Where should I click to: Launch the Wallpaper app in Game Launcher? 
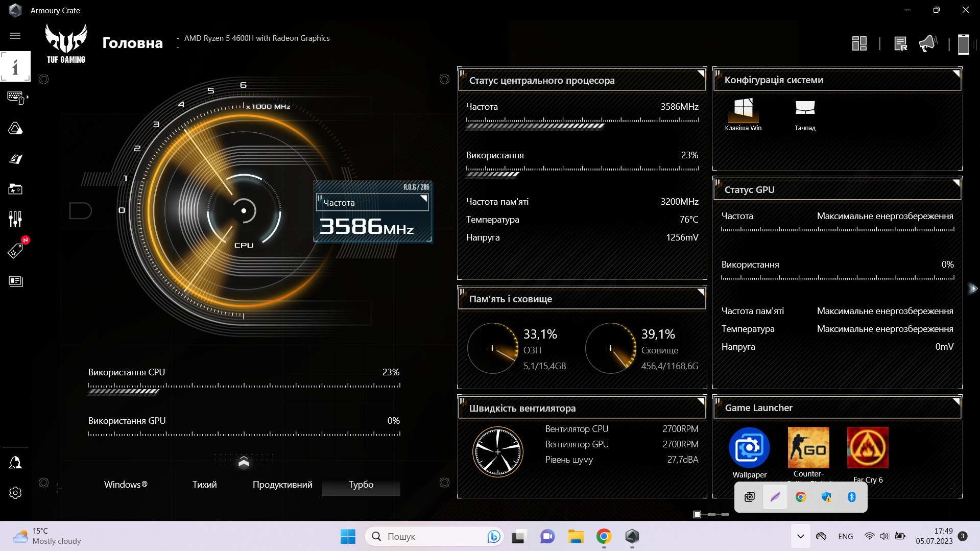tap(749, 448)
